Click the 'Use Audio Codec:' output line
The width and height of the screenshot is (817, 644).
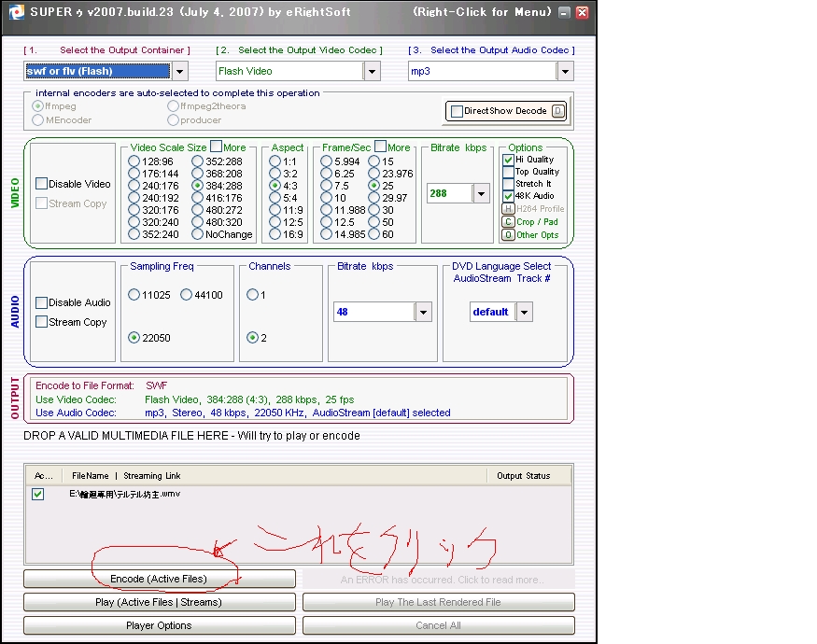[x=243, y=413]
